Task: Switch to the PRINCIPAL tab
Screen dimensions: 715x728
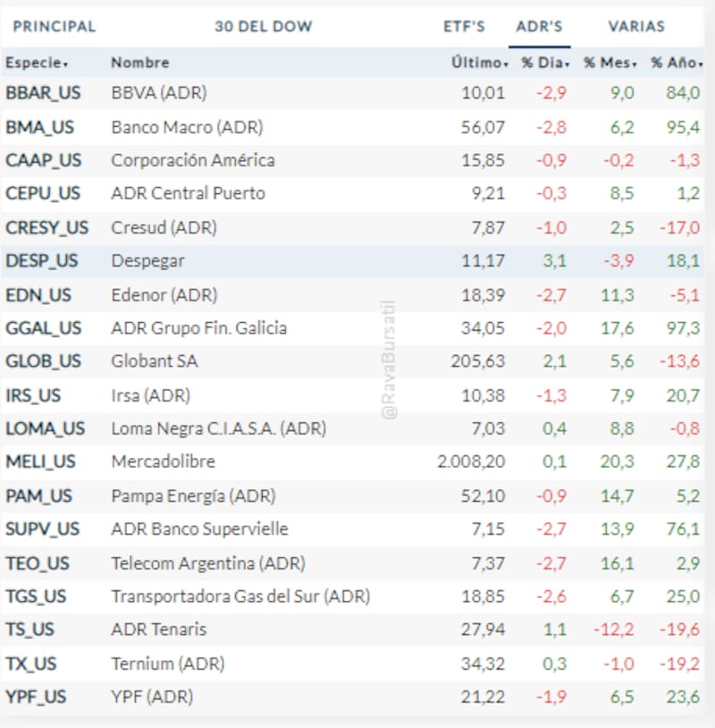Action: coord(54,26)
